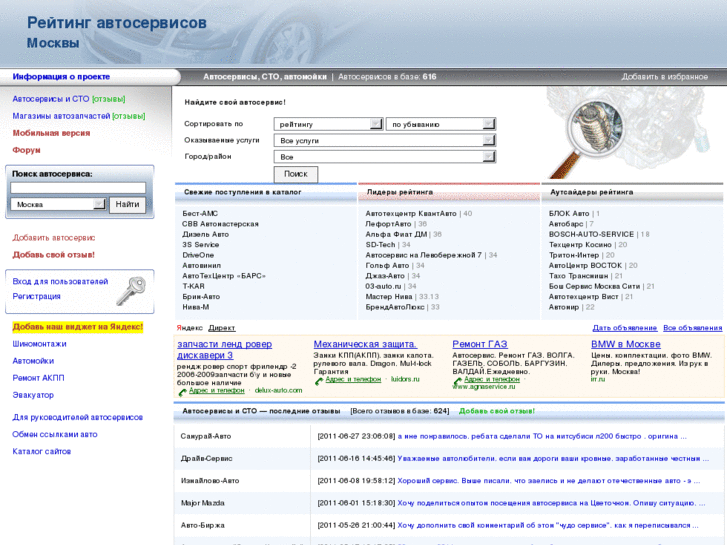Viewport: 727px width, 545px height.
Task: Open 'Информация о проекте' tab
Action: coord(61,77)
